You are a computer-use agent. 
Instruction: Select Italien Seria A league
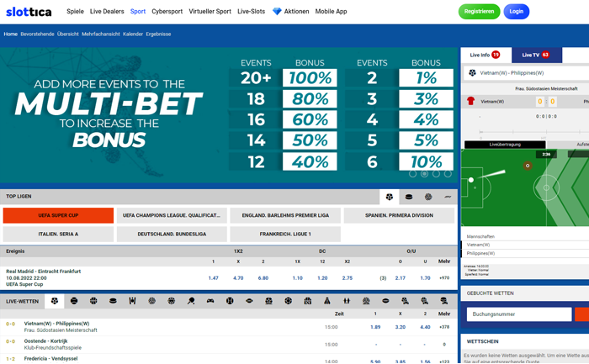click(58, 235)
